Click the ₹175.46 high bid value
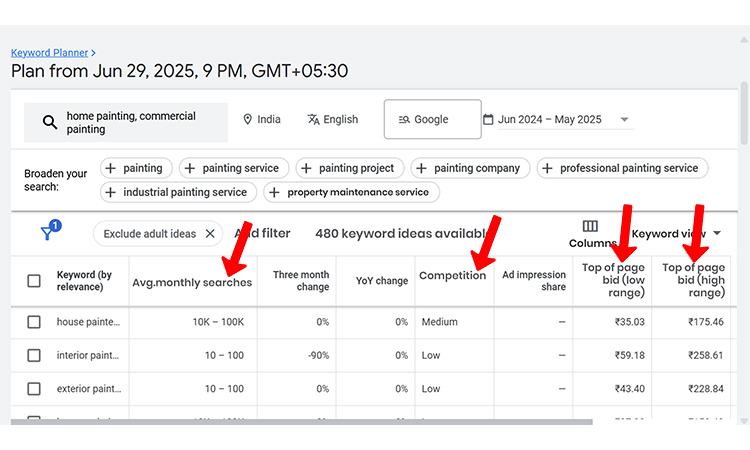The height and width of the screenshot is (450, 750). click(706, 322)
